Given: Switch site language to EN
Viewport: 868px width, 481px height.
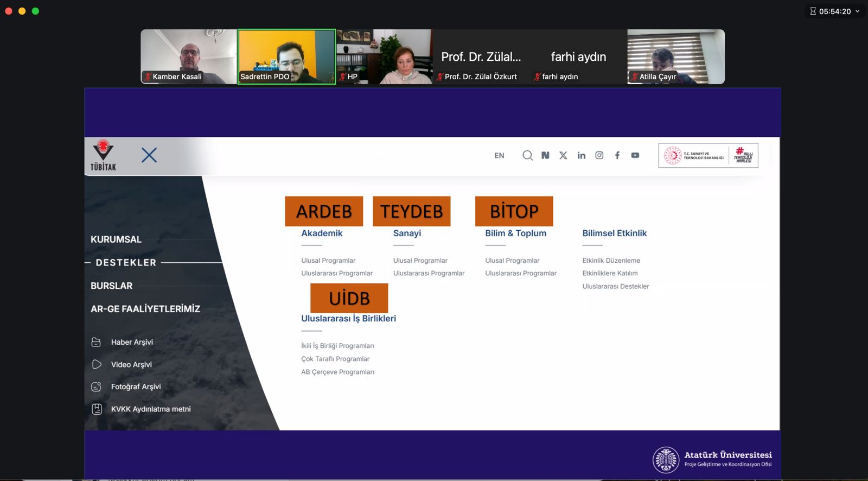Looking at the screenshot, I should pos(499,156).
